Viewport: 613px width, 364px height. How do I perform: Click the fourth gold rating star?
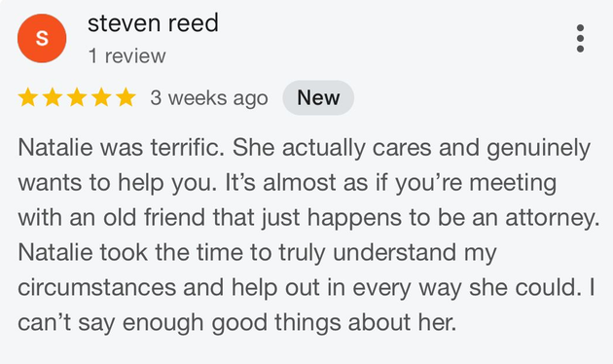[x=101, y=97]
